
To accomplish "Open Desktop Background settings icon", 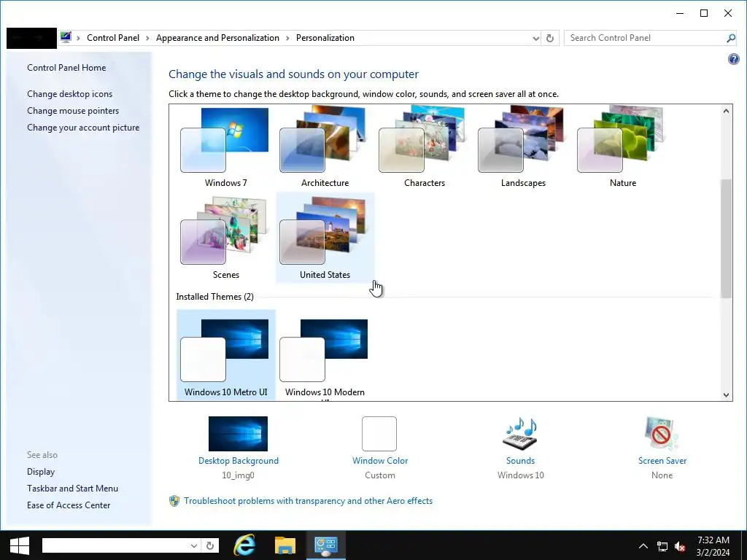I will click(x=239, y=434).
